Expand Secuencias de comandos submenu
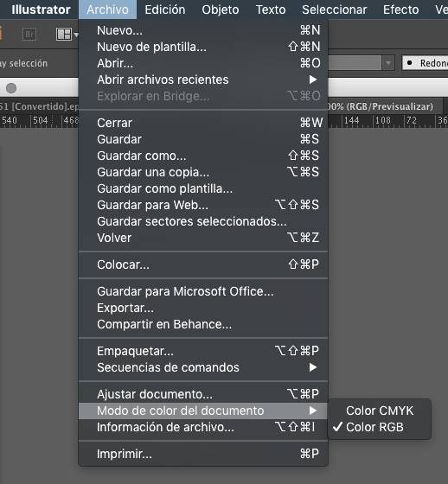Viewport: 448px width, 484px height. click(203, 367)
